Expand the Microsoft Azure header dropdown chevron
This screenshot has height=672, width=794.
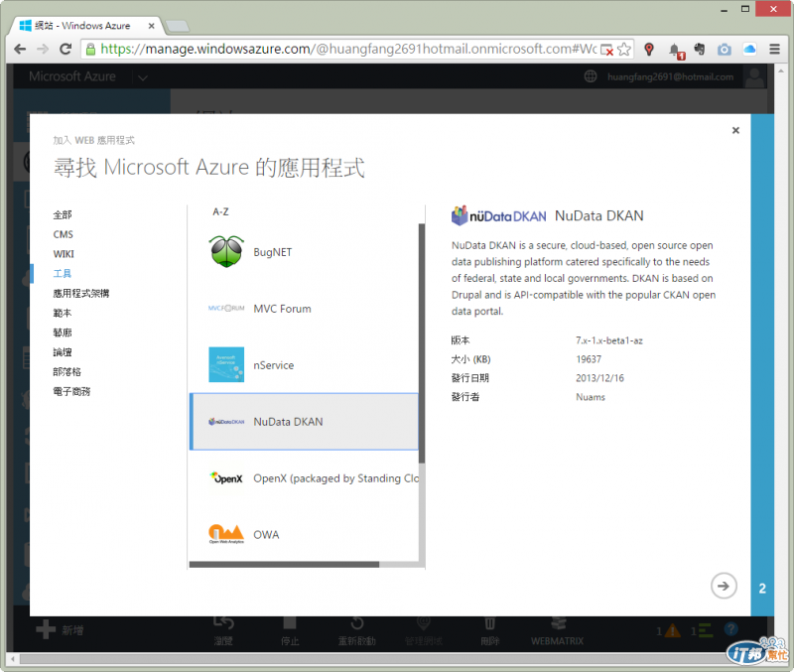click(x=143, y=77)
